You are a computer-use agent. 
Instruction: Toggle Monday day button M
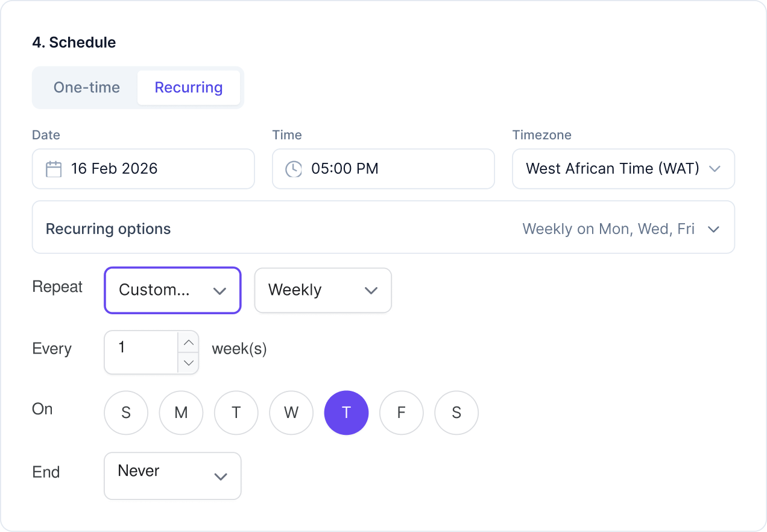pyautogui.click(x=181, y=413)
